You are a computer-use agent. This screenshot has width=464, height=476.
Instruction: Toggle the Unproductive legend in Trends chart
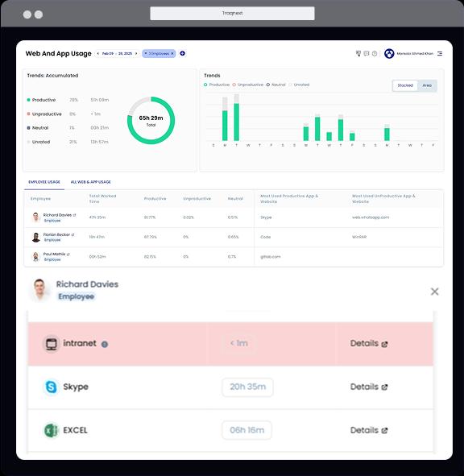tap(248, 85)
